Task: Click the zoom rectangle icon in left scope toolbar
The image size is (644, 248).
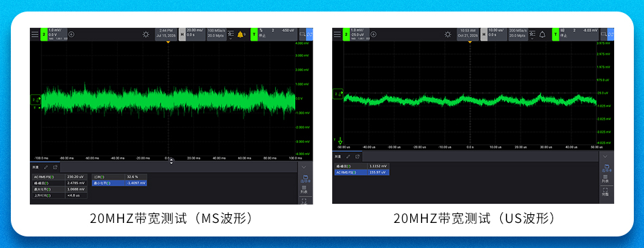Action: [302, 35]
